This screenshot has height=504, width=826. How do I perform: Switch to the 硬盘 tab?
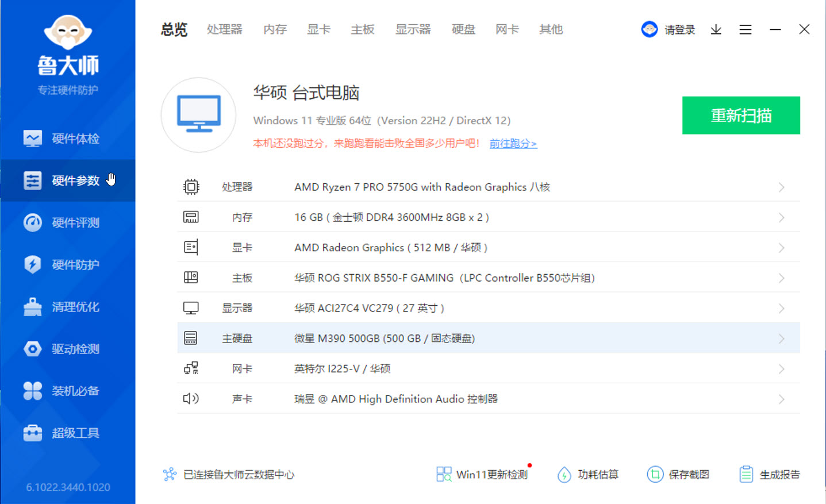point(463,29)
